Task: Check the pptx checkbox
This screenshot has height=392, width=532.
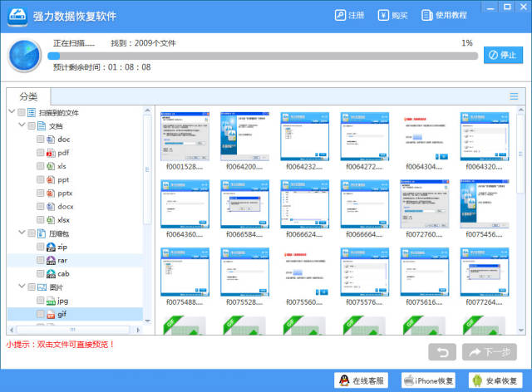Action: pyautogui.click(x=41, y=193)
